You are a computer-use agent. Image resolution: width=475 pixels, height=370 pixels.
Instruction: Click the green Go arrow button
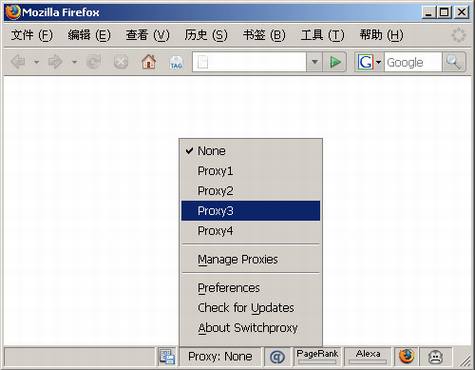pos(335,62)
